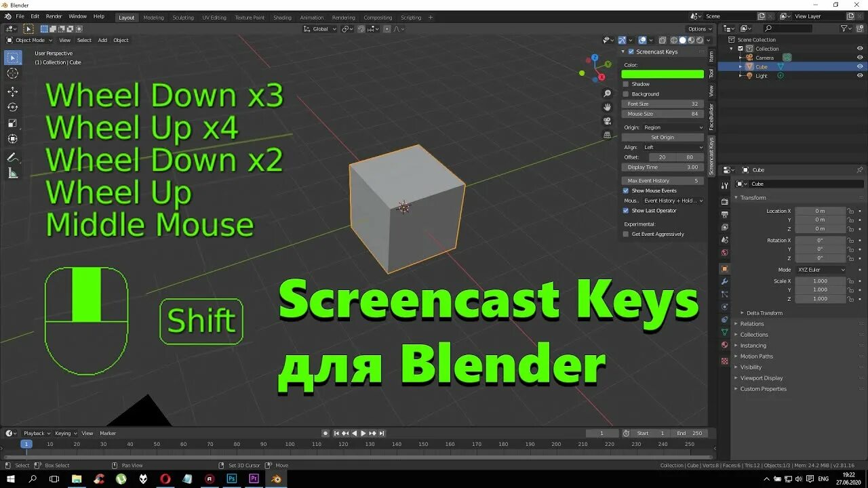
Task: Toggle Show Last Operator checkbox
Action: pos(626,210)
